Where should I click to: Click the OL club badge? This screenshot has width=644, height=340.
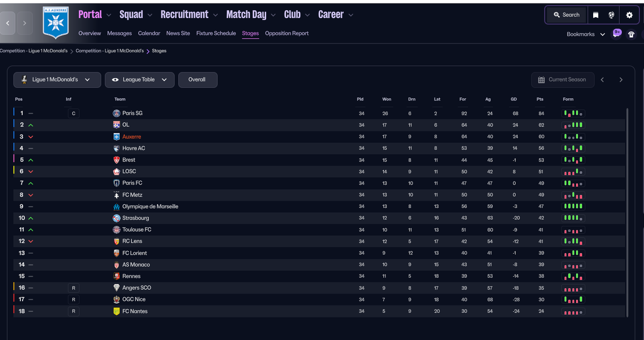coord(116,125)
